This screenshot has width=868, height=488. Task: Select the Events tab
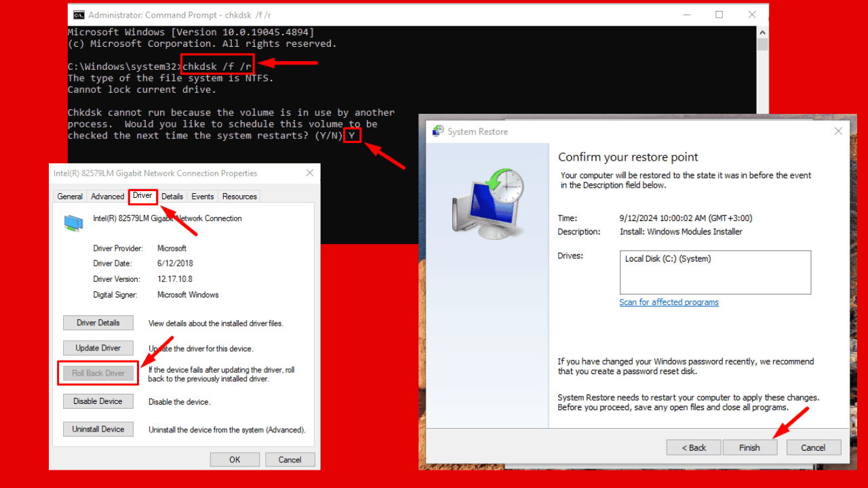(202, 196)
